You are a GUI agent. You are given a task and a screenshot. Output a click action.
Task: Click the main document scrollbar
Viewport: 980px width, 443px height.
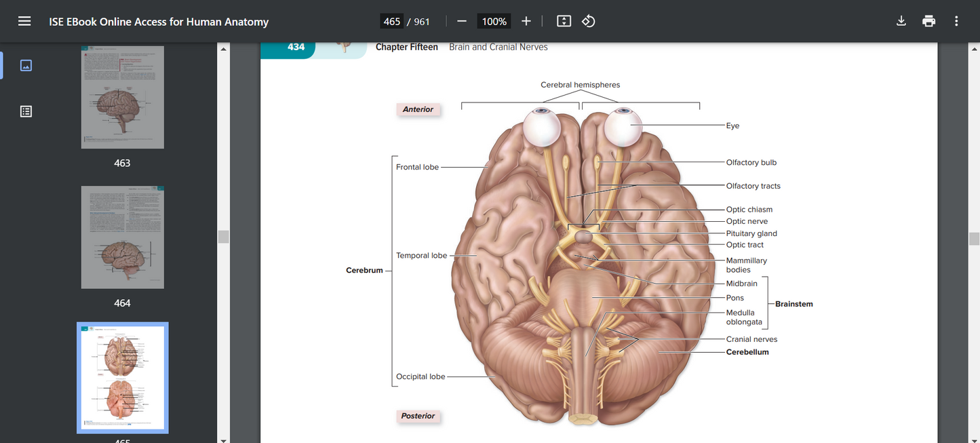975,238
